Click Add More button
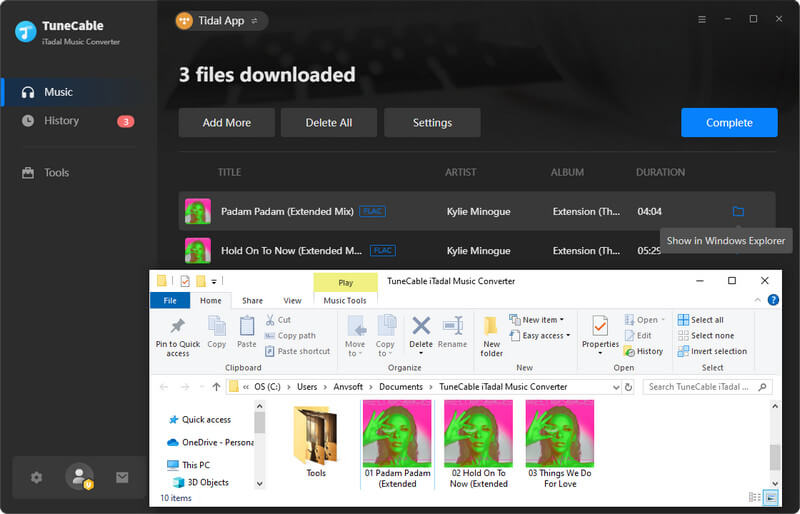Viewport: 800px width, 514px height. pyautogui.click(x=227, y=123)
